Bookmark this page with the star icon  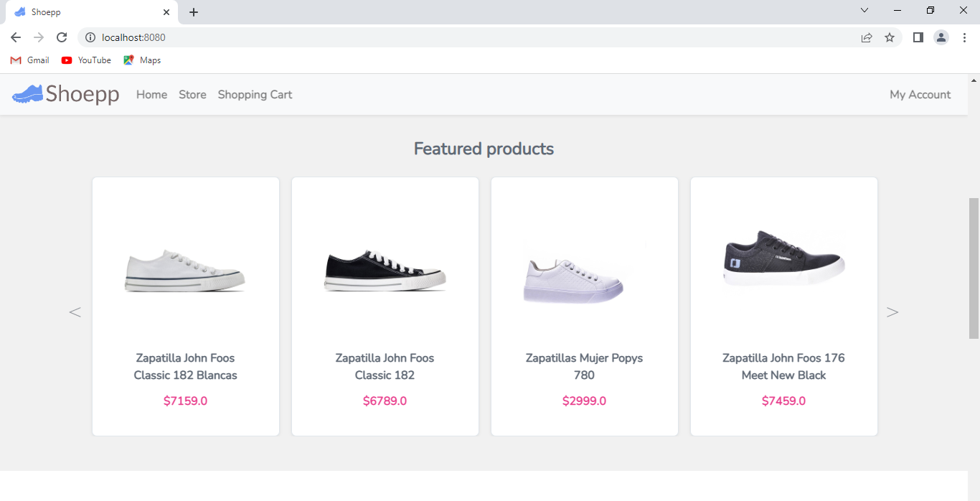click(x=890, y=37)
